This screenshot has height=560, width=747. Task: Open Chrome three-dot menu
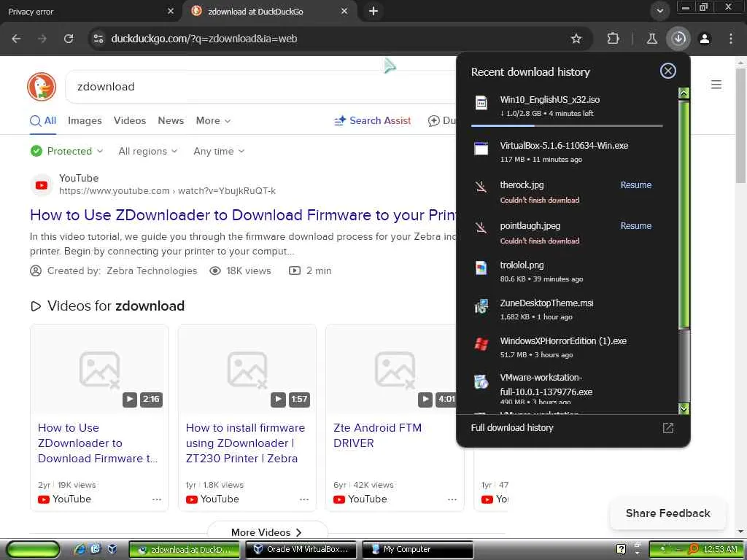coord(731,39)
